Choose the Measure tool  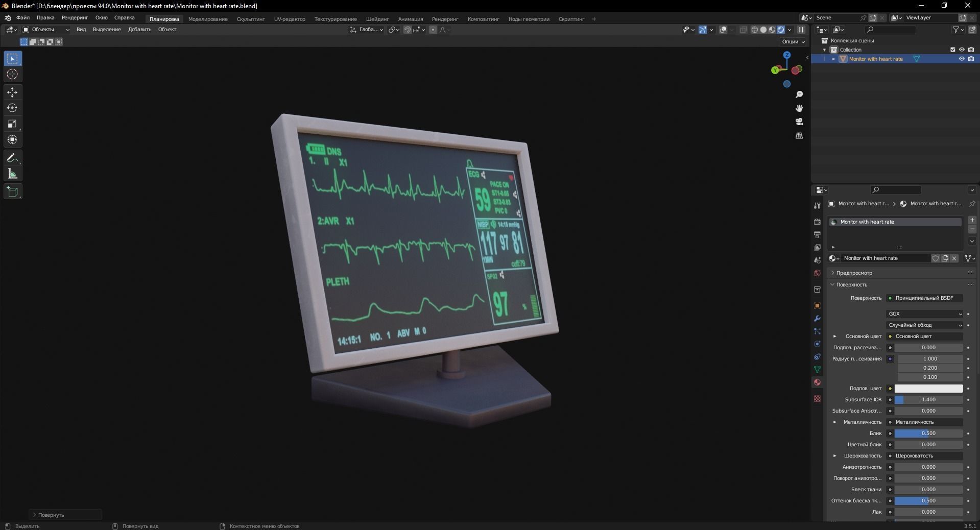(x=13, y=174)
